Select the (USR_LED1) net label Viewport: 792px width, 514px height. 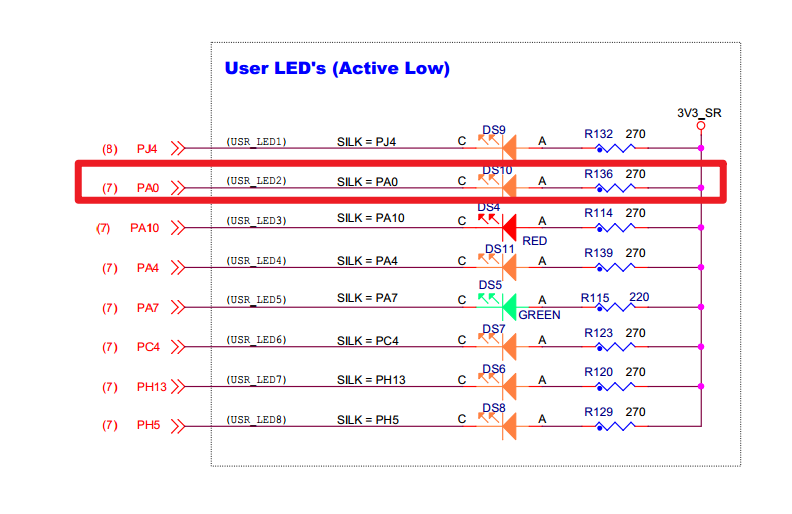coord(256,141)
